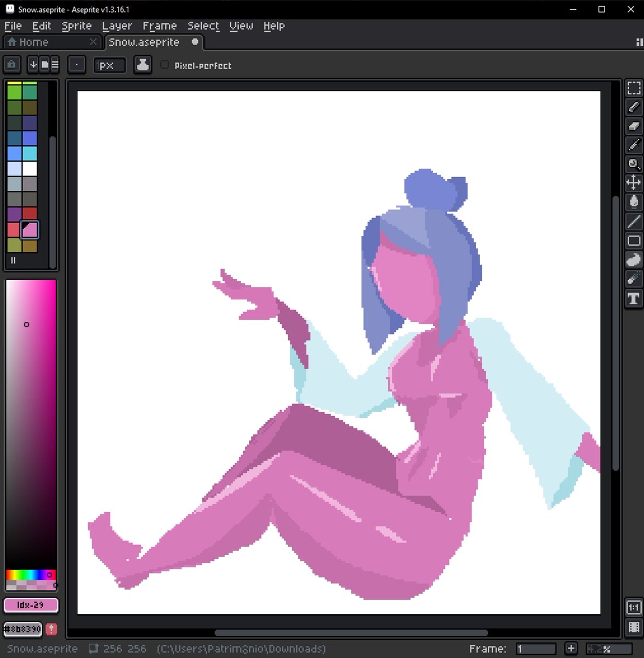
Task: Open the Help menu
Action: (x=274, y=26)
